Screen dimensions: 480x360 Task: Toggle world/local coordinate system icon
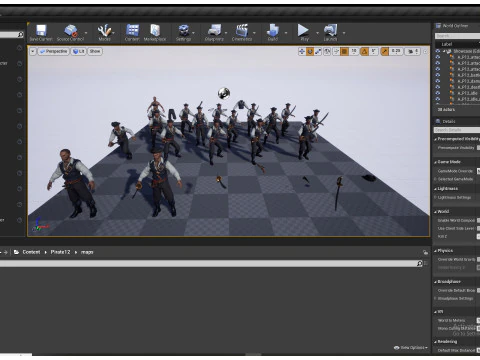tap(327, 51)
